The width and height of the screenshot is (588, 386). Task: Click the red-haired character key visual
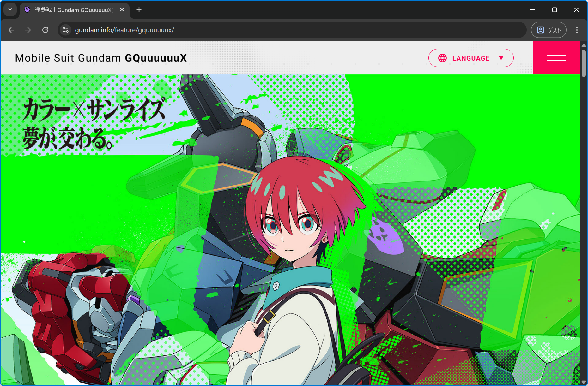(297, 268)
